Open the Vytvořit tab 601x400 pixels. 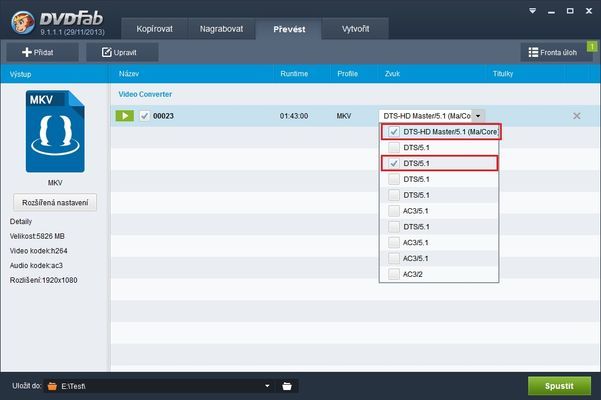tap(355, 29)
